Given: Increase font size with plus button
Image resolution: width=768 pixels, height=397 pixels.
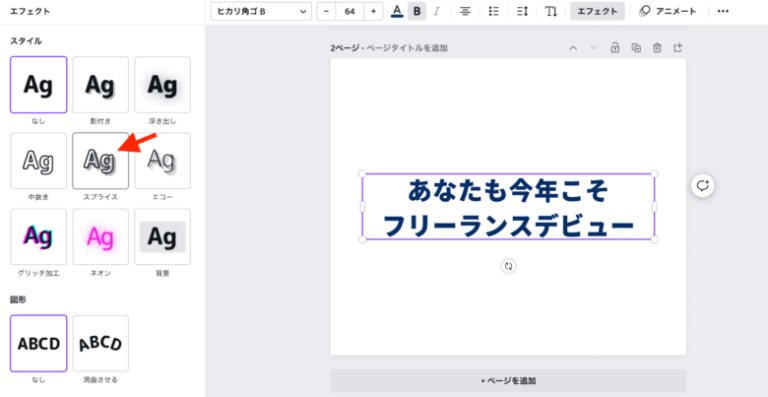Looking at the screenshot, I should click(x=373, y=11).
